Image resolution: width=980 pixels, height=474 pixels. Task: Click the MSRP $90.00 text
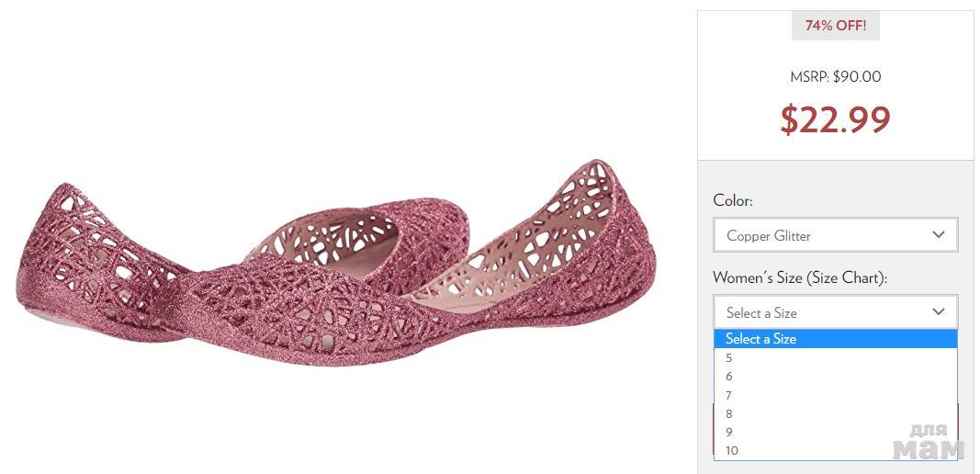(835, 77)
